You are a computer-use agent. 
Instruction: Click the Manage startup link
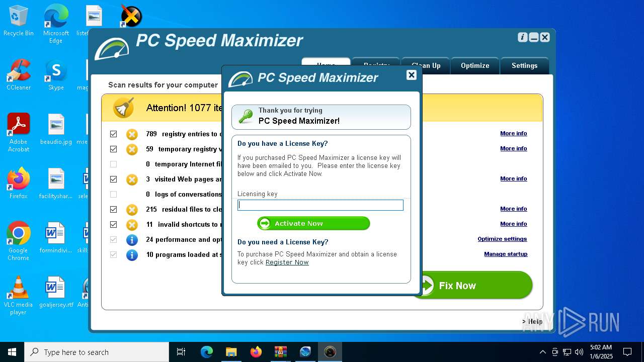pyautogui.click(x=506, y=254)
